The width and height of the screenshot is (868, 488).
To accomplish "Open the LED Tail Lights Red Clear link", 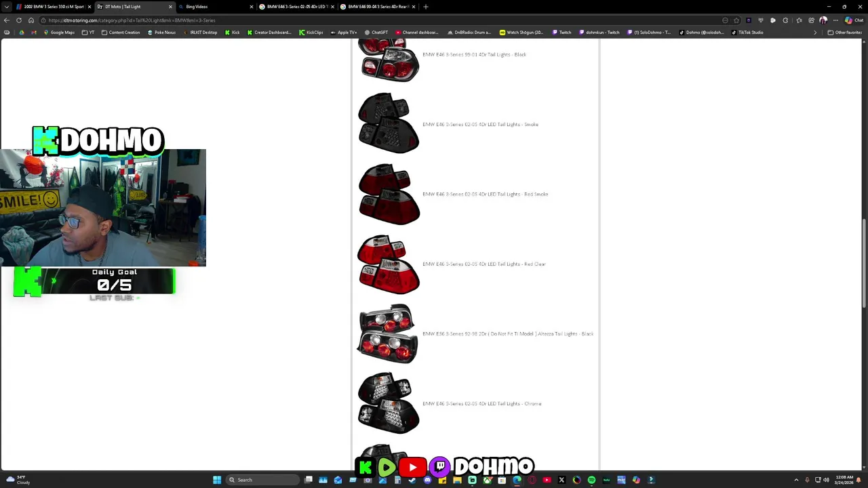I will (484, 264).
